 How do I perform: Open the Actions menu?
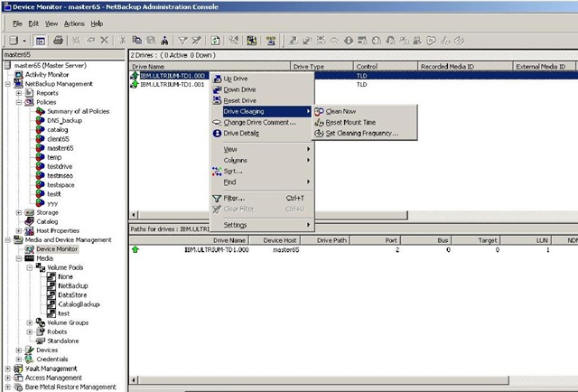pos(74,23)
